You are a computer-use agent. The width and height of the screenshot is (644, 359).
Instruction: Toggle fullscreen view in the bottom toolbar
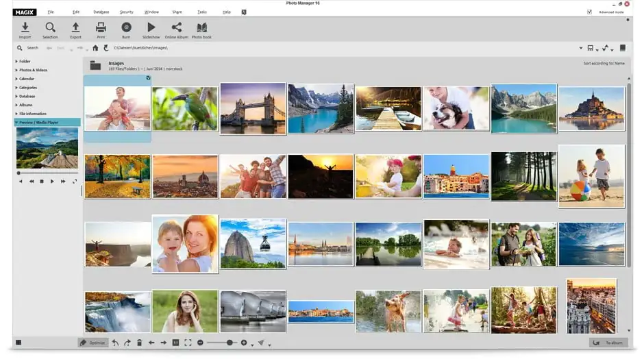pyautogui.click(x=188, y=343)
